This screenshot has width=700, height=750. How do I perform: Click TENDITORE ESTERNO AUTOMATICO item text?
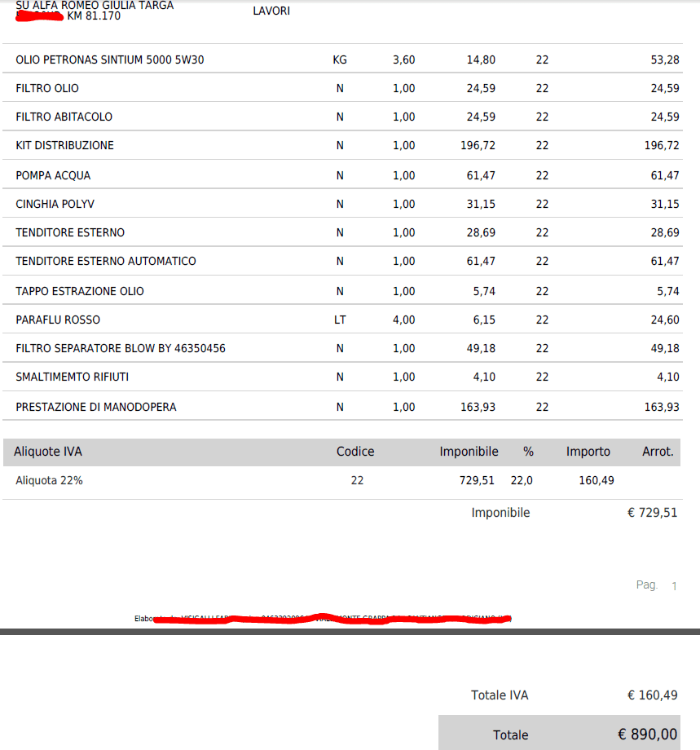pos(106,261)
